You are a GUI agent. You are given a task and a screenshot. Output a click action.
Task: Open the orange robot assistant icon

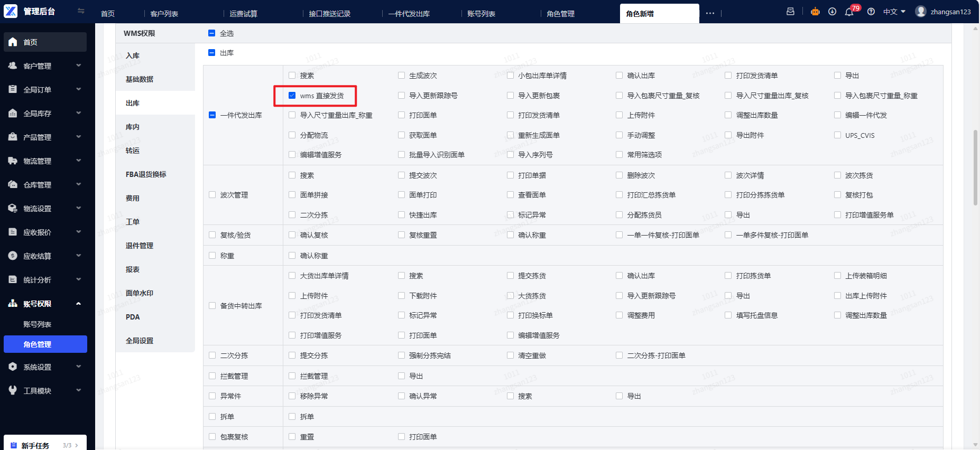tap(815, 11)
